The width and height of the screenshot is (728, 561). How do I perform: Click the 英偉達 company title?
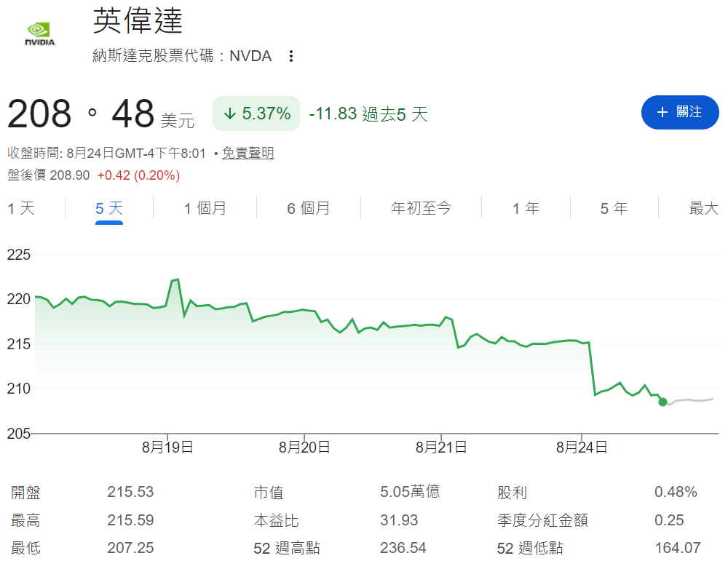138,21
